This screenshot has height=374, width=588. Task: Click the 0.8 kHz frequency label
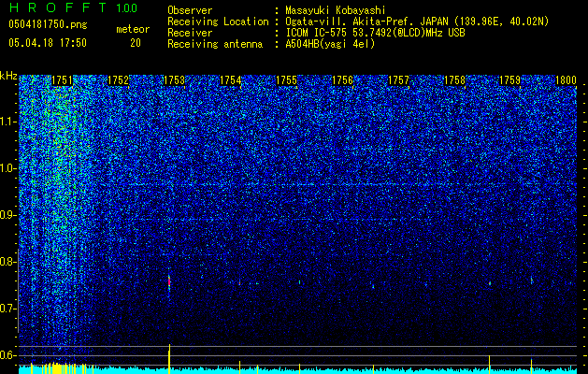click(7, 262)
